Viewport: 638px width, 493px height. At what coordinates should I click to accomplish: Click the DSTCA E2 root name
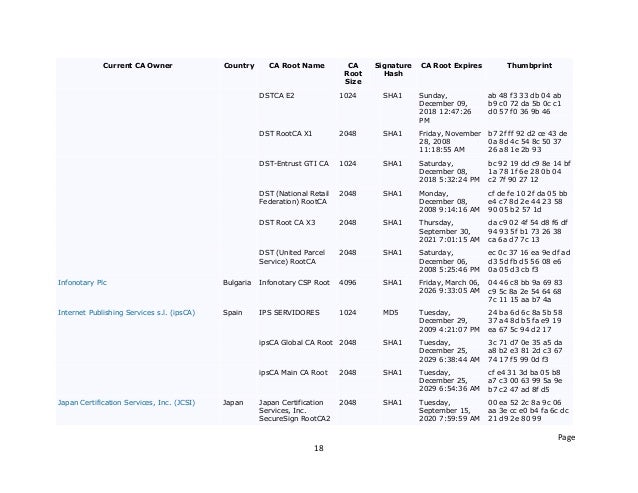pos(276,96)
